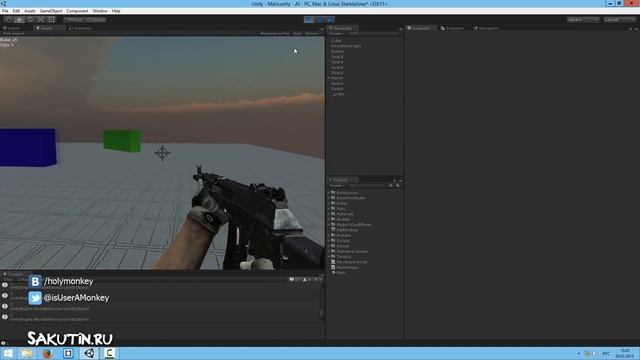The height and width of the screenshot is (360, 640).
Task: Select Player in the Hierarchy
Action: coord(337,78)
